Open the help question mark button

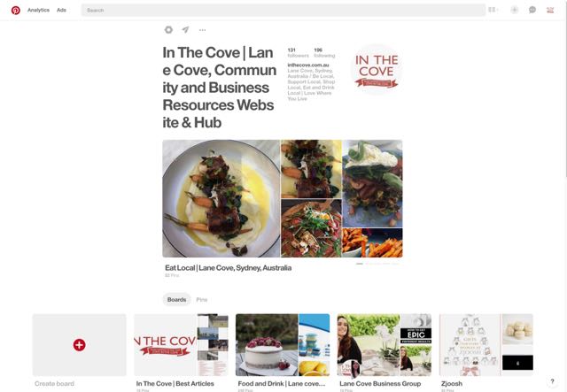coord(552,381)
